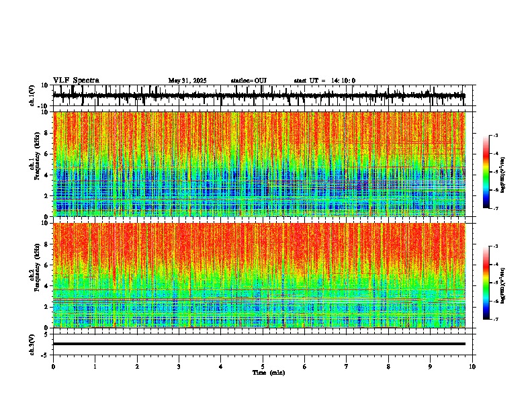
Task: Select the date text "May 31, 2025"
Action: (x=187, y=81)
